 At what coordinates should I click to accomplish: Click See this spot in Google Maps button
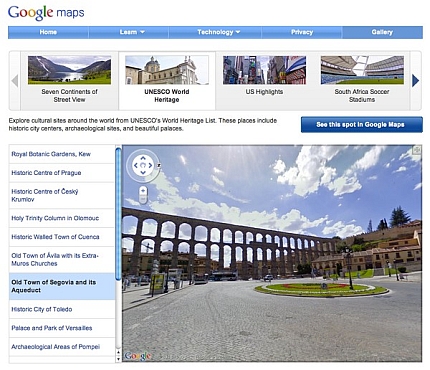click(x=362, y=125)
